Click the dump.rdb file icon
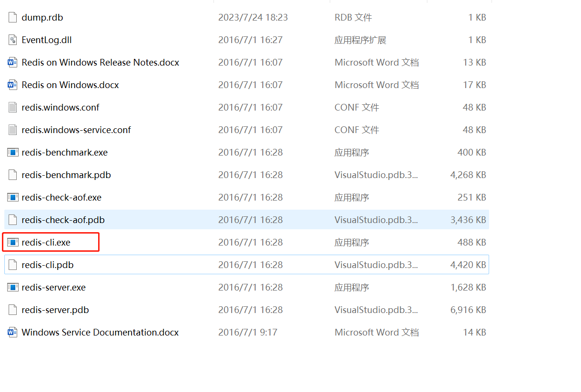The image size is (581, 392). [x=13, y=17]
